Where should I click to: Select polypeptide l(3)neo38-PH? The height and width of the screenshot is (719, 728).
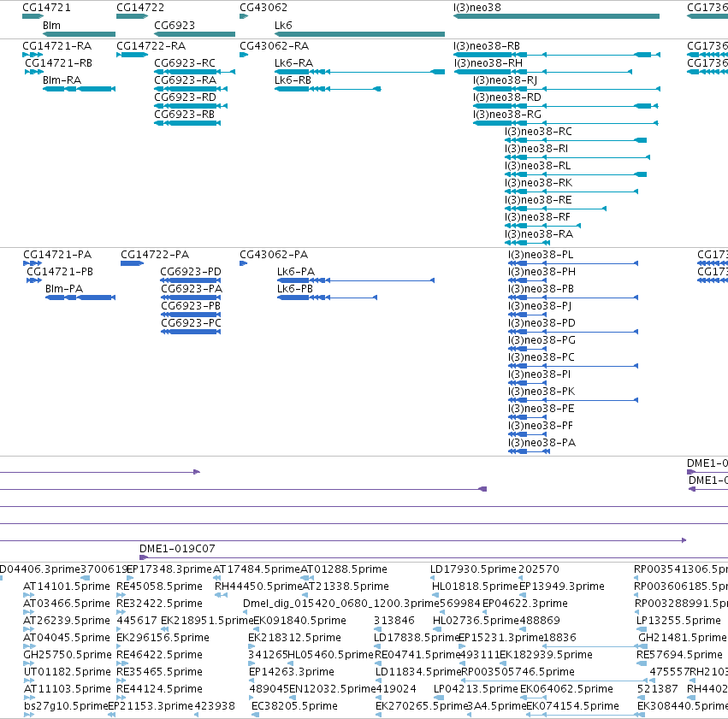pyautogui.click(x=542, y=272)
